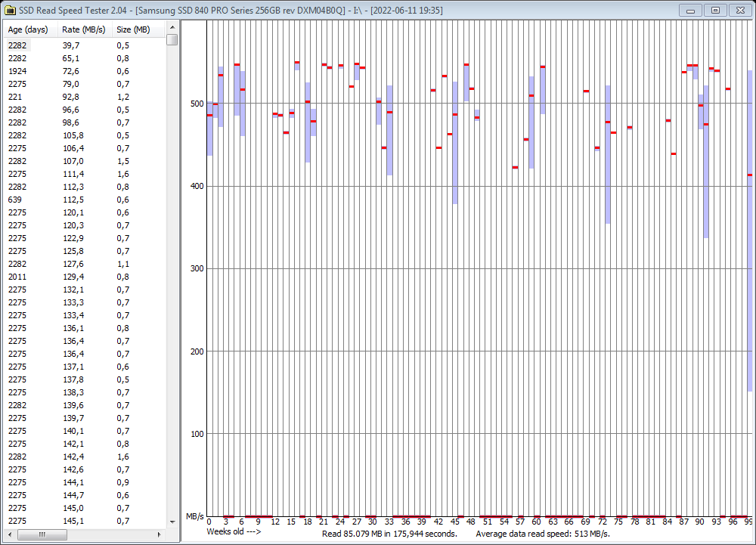Select the row with rate 142,6
This screenshot has height=545, width=756.
click(x=85, y=469)
